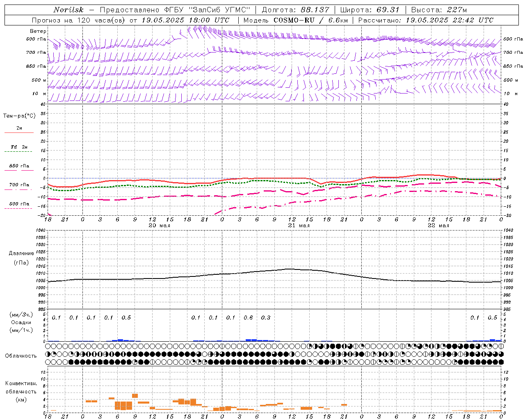Click the '0.3' precipitation value
This screenshot has height=420, width=525.
pos(266,317)
